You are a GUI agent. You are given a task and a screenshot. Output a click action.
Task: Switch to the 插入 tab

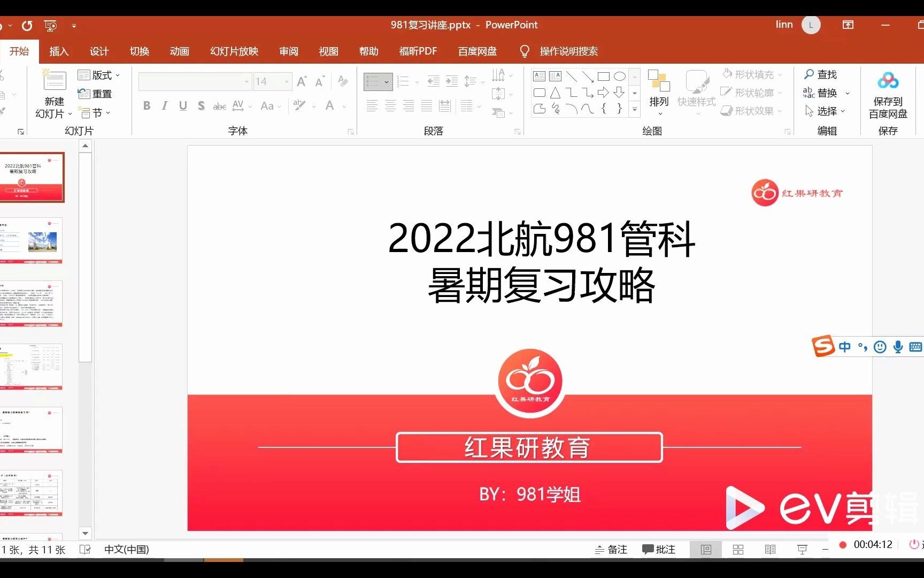59,51
